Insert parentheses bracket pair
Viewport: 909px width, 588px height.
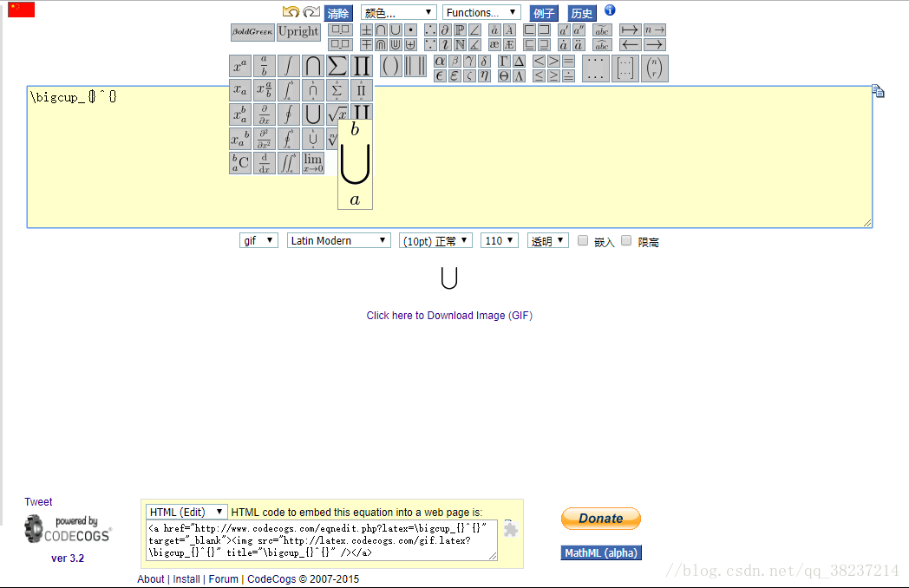click(391, 66)
